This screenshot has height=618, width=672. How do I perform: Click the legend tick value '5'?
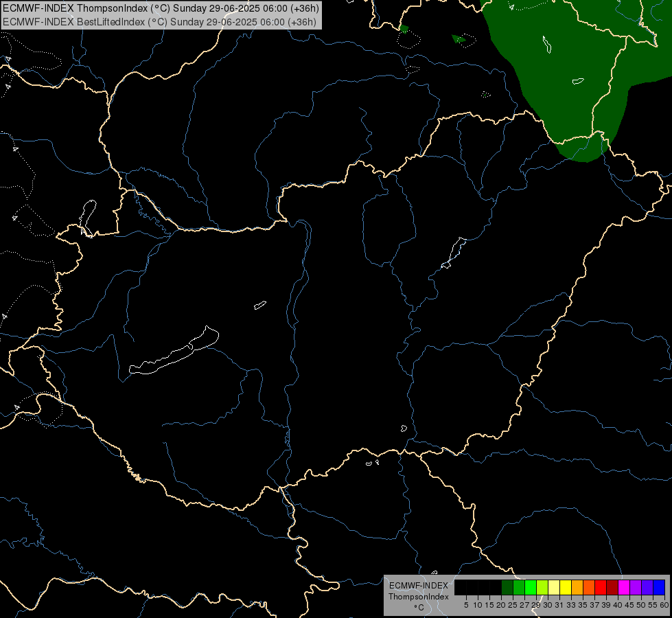tap(466, 605)
